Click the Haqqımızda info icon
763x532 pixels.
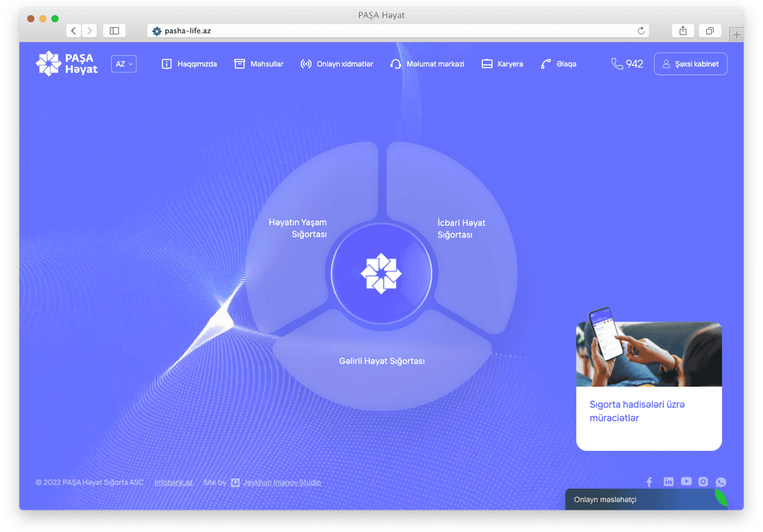[167, 64]
